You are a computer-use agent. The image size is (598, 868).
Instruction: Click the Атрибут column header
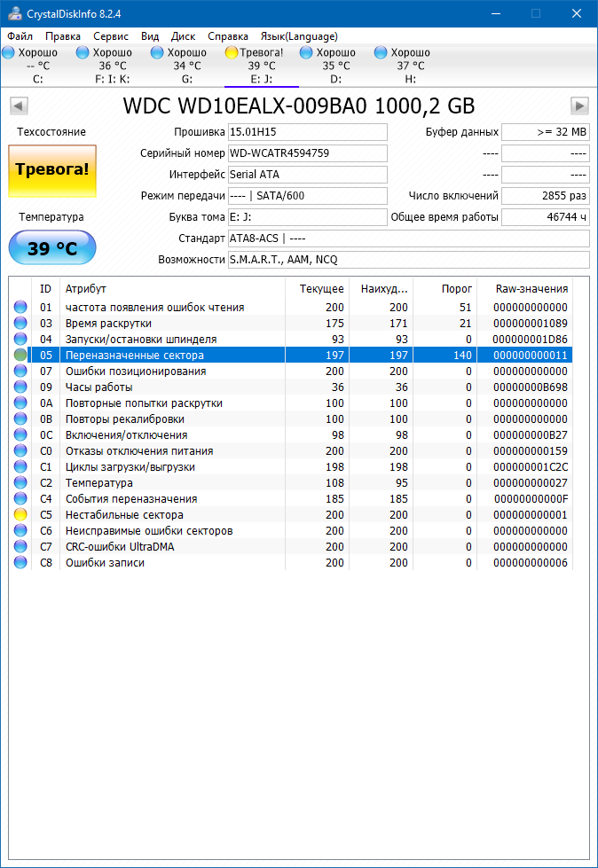coord(172,289)
